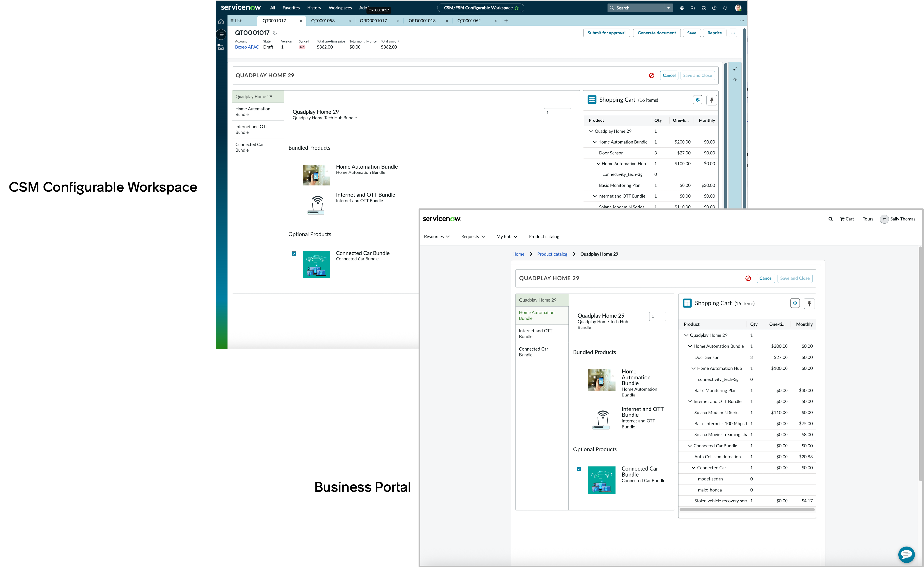Collapse Connected Car row in portal cart
924x568 pixels.
(x=693, y=468)
